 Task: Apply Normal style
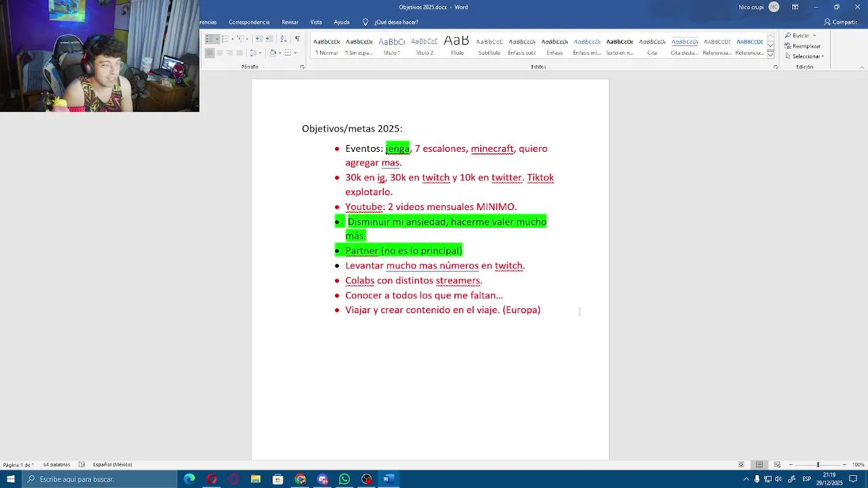click(326, 46)
